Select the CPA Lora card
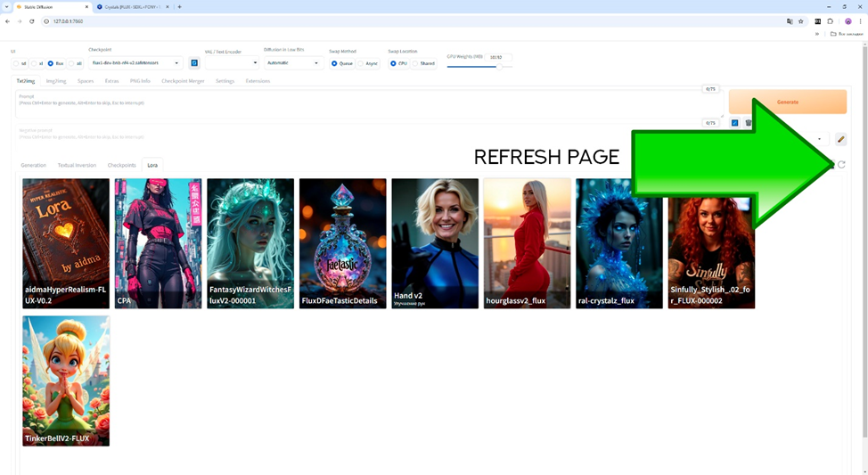The width and height of the screenshot is (868, 475). click(159, 243)
